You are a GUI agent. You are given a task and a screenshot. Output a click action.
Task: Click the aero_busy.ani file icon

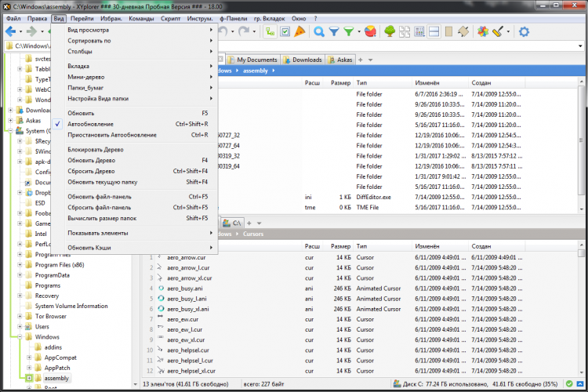pos(161,288)
